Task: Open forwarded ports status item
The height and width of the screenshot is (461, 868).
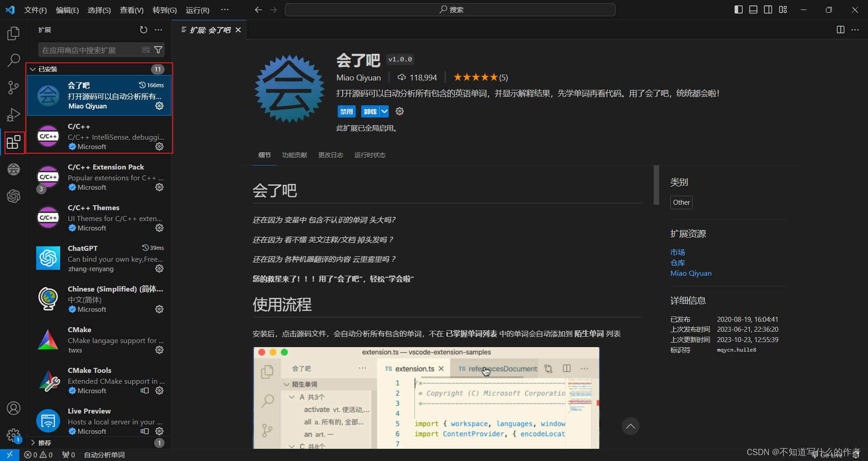Action: click(x=69, y=455)
